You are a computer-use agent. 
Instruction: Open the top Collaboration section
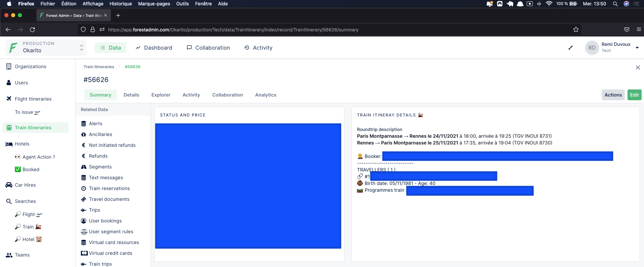[x=208, y=48]
